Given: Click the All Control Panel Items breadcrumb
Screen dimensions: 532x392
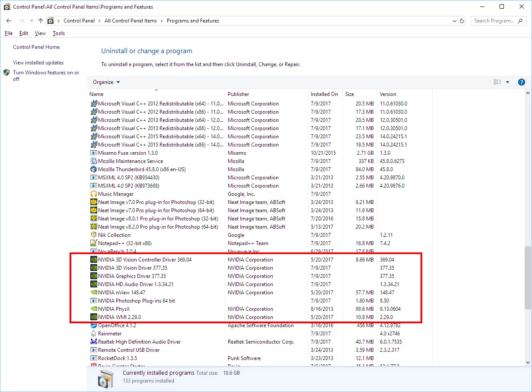Looking at the screenshot, I should click(131, 21).
